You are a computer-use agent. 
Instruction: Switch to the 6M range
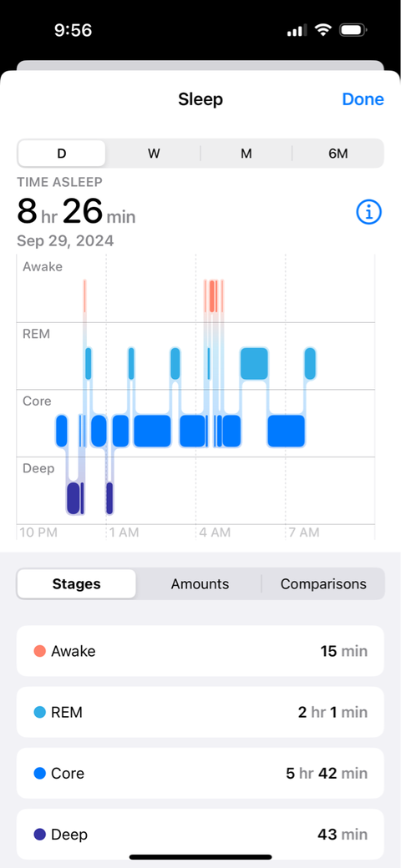tap(338, 154)
